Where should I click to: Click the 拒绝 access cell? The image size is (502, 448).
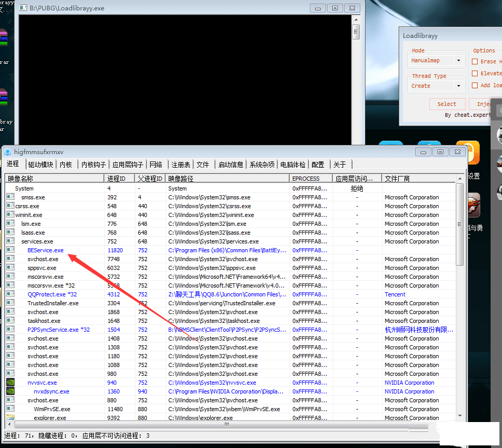tap(357, 188)
